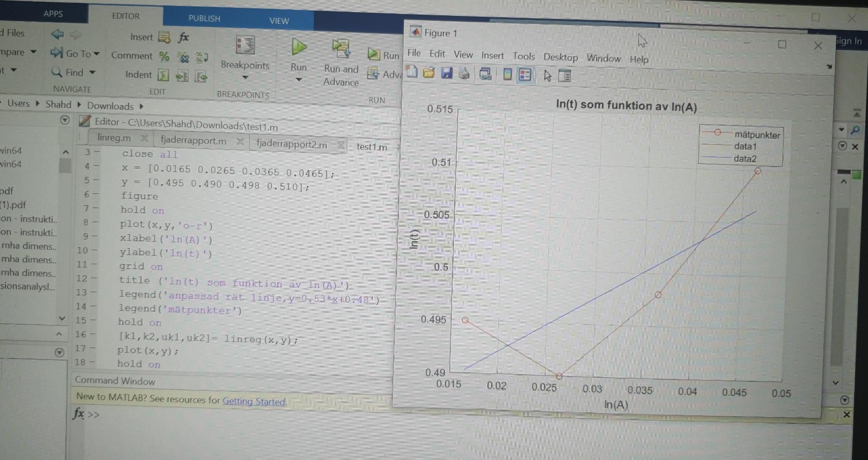868x460 pixels.
Task: Switch to the VIEW ribbon tab
Action: click(x=279, y=21)
